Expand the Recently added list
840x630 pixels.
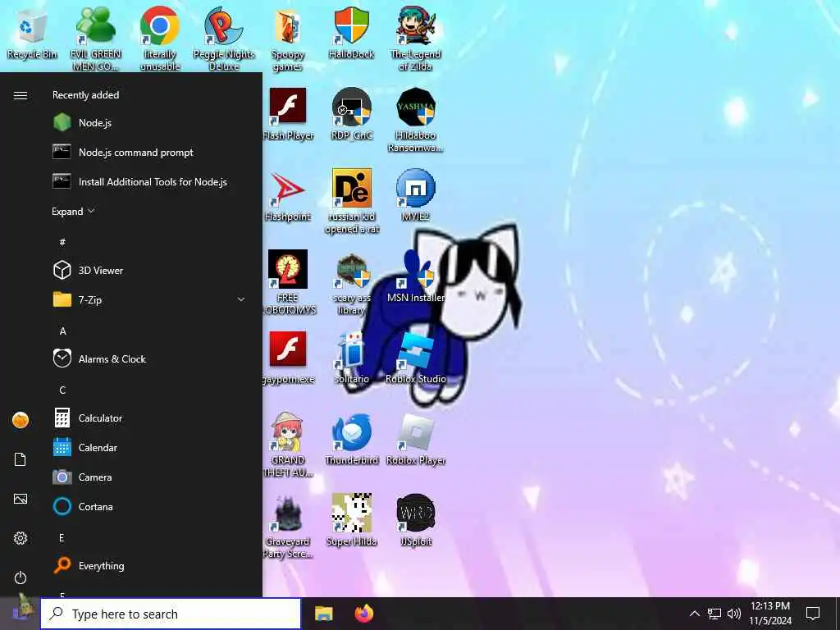[x=73, y=211]
